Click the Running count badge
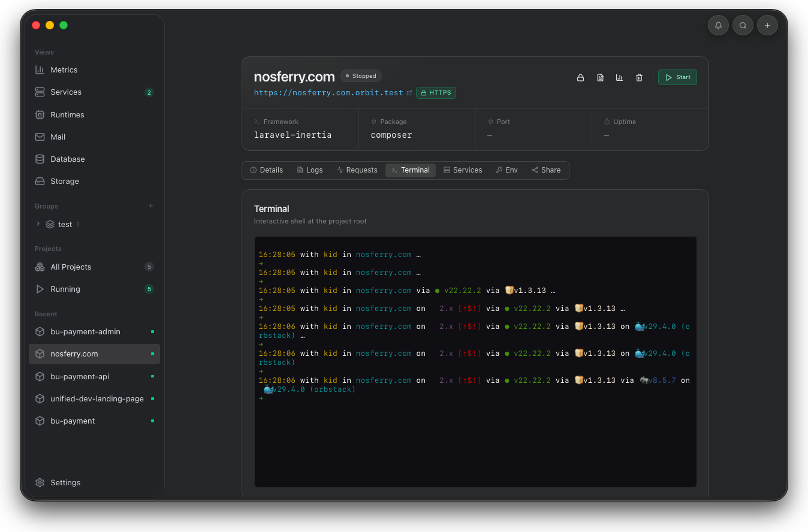808x532 pixels. [149, 289]
